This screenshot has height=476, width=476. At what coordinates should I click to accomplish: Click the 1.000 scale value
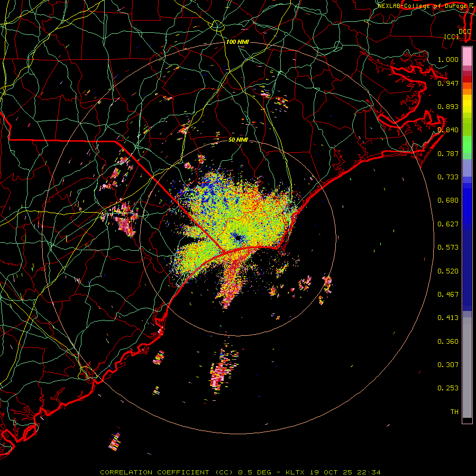click(448, 59)
